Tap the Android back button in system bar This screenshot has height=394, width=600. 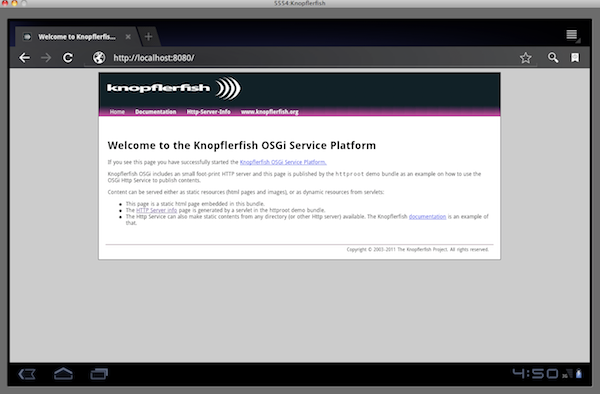click(27, 374)
